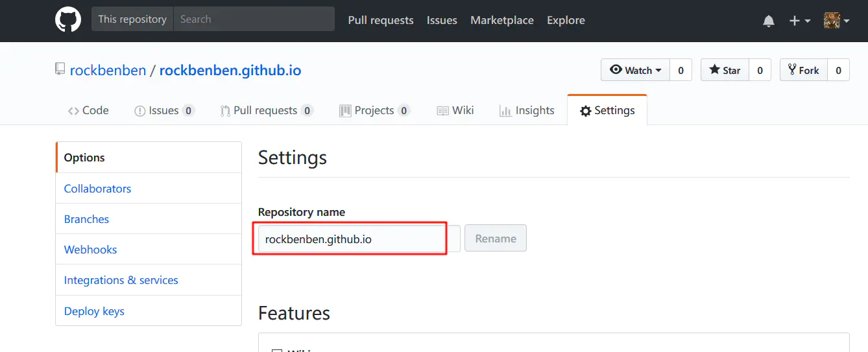Screen dimensions: 868x352
Task: Go to the repository Pull requests tab
Action: (266, 110)
